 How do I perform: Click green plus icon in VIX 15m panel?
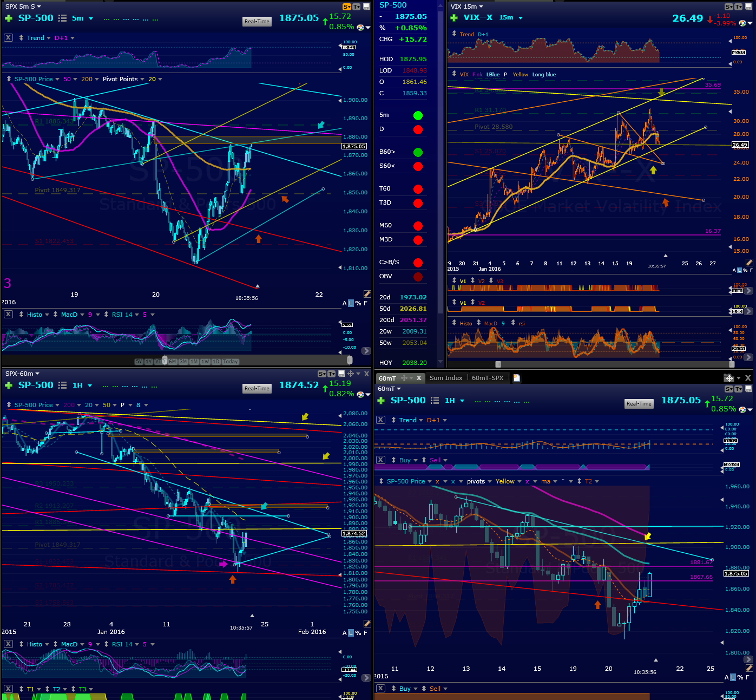[454, 18]
